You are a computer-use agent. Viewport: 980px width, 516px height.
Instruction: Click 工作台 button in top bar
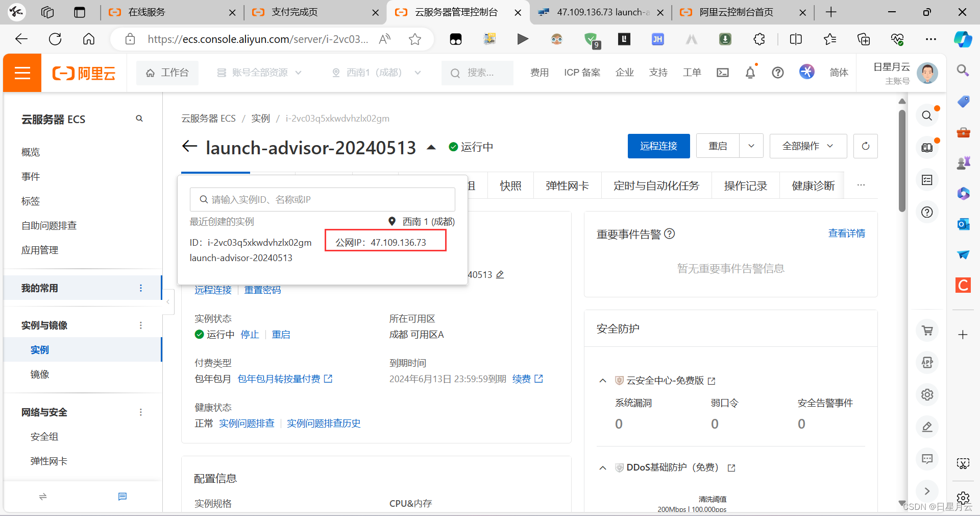(x=167, y=73)
